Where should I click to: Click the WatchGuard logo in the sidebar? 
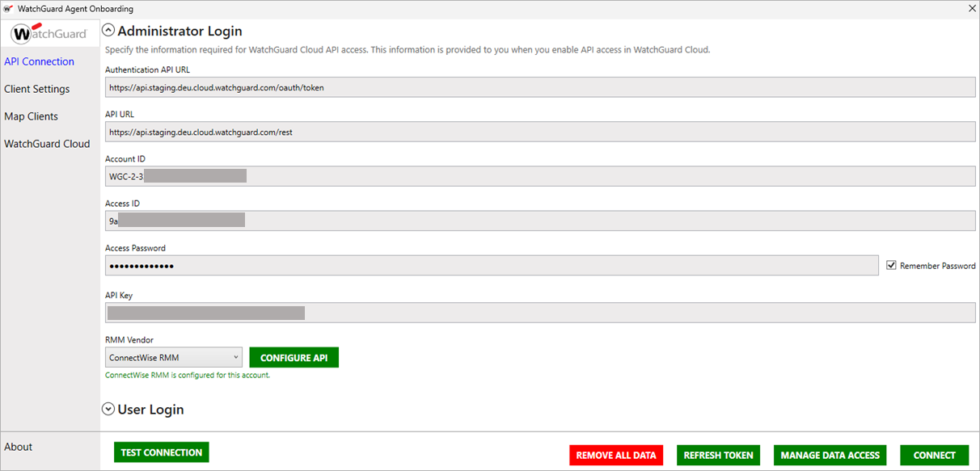(x=50, y=34)
